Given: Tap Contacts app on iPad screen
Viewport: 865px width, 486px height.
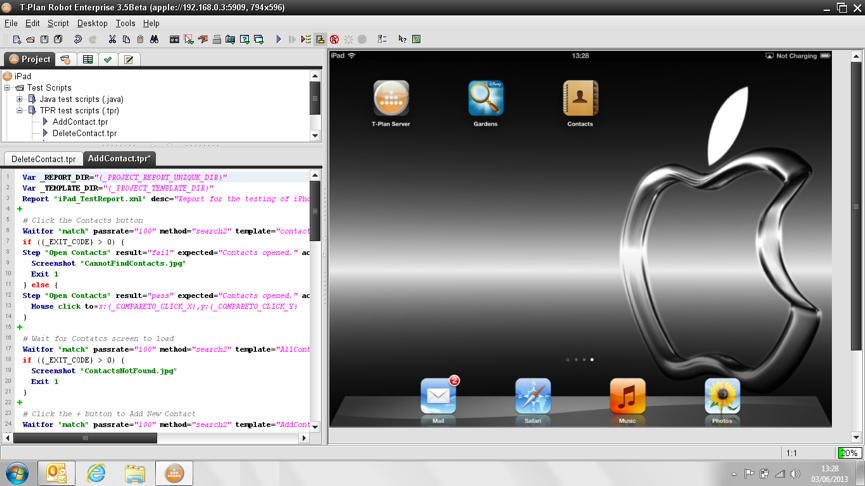Looking at the screenshot, I should 580,98.
